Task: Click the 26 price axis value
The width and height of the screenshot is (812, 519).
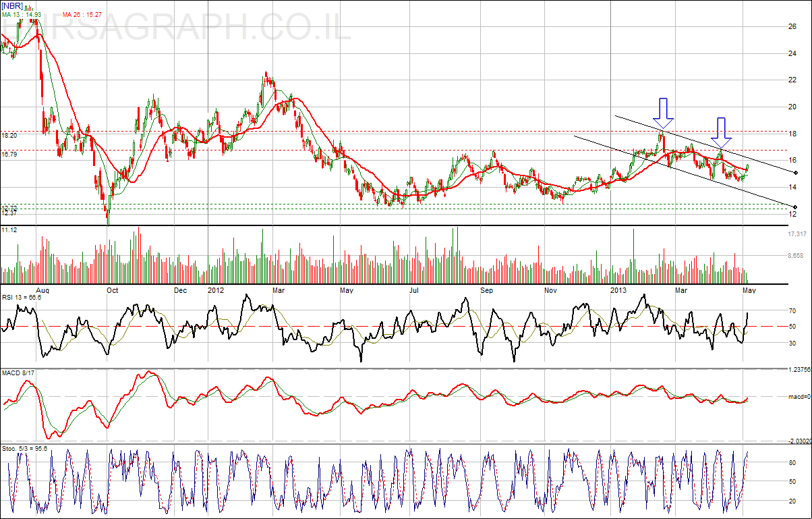Action: [792, 27]
